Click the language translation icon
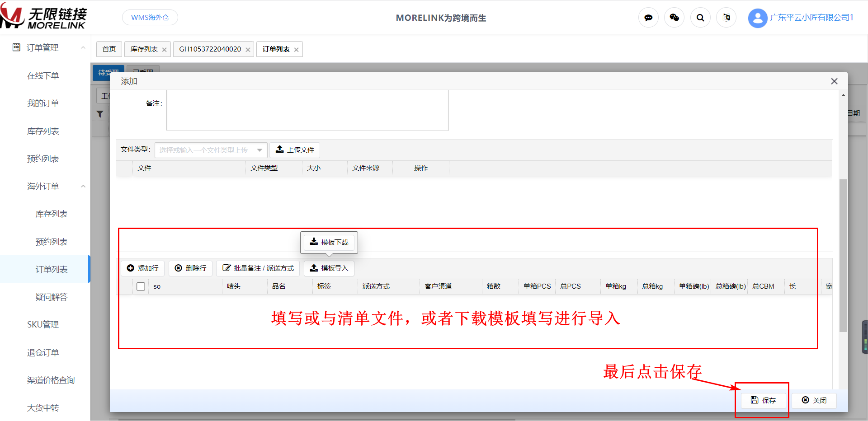The height and width of the screenshot is (421, 868). (726, 18)
